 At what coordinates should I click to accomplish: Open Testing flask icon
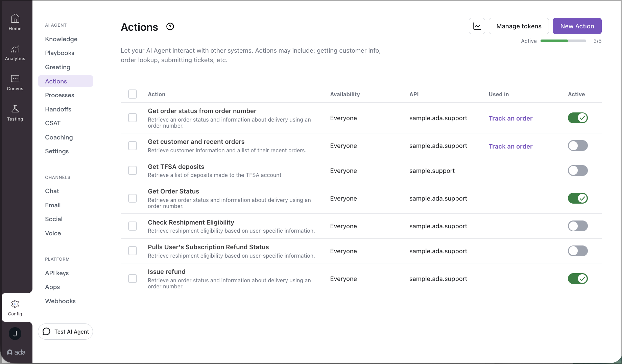point(15,109)
